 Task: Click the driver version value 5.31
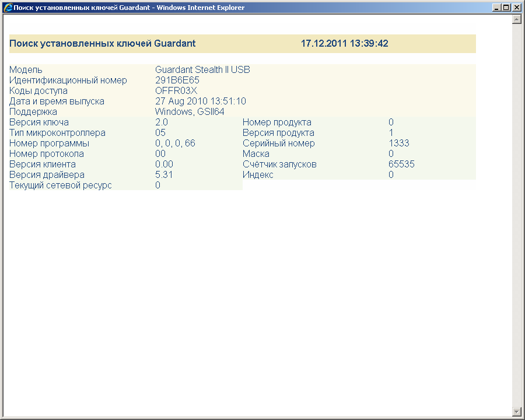coord(164,175)
